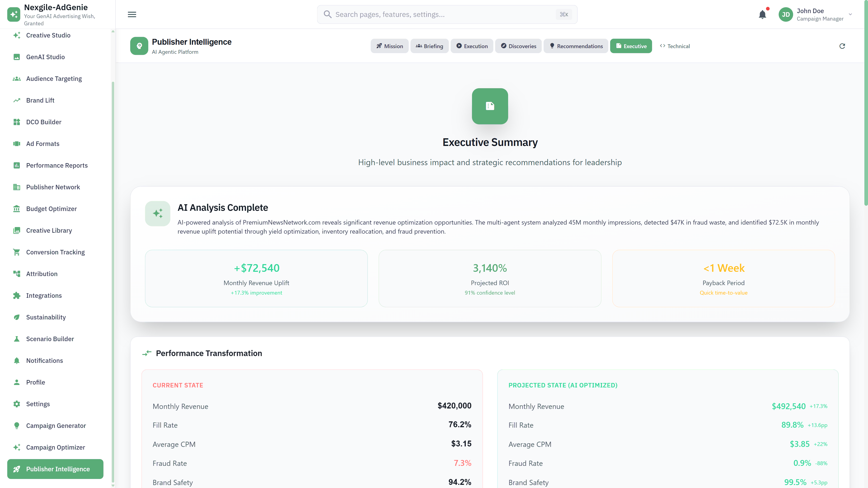Open Budget Optimizer in sidebar

[x=51, y=209]
